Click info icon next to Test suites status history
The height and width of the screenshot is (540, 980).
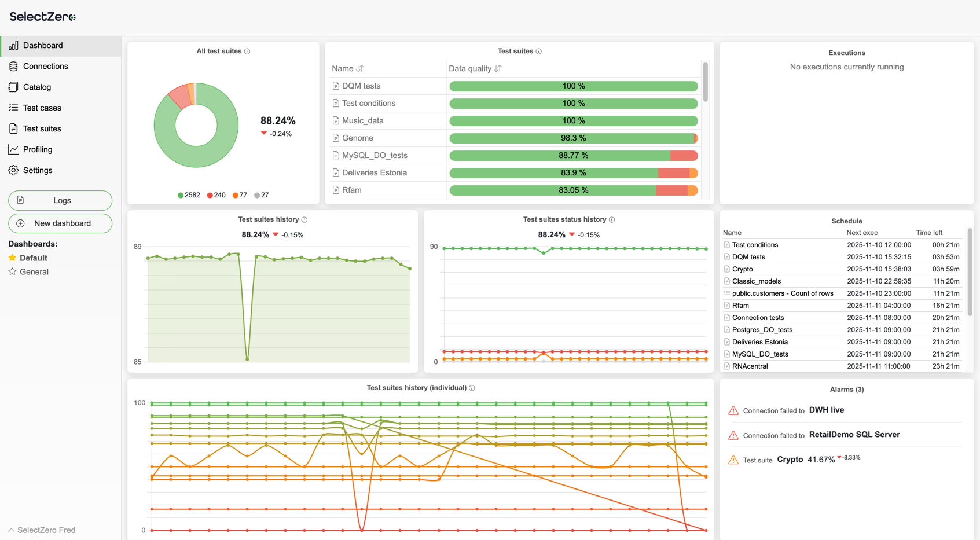pos(612,220)
